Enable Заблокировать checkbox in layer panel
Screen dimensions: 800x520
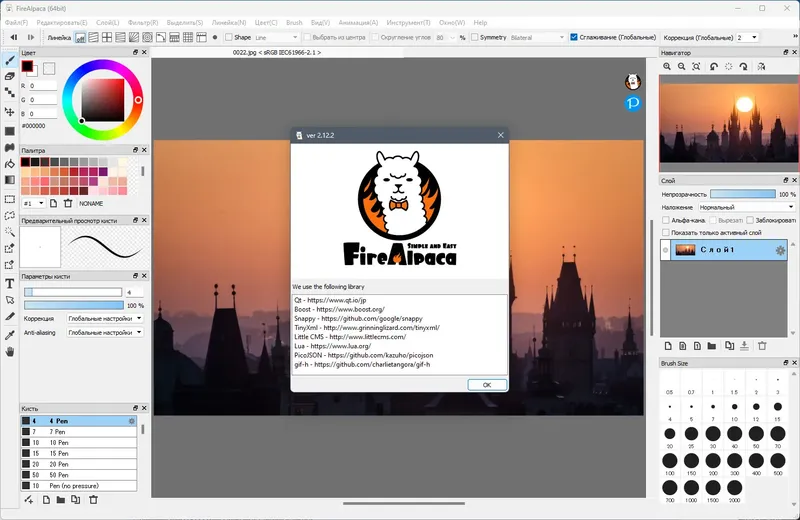750,220
